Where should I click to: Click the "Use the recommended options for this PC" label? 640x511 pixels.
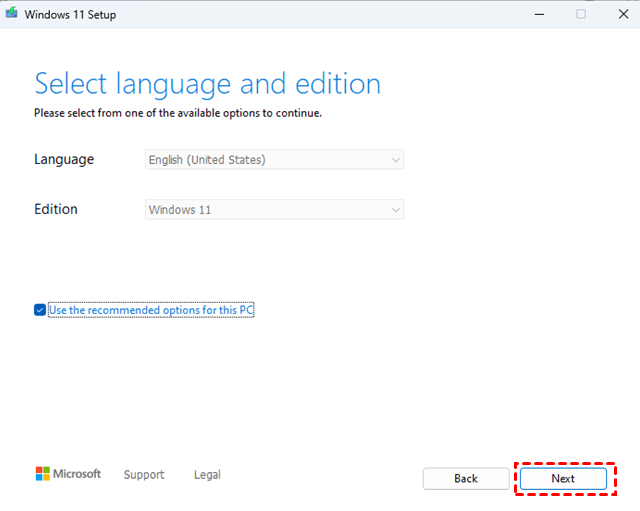(x=151, y=310)
